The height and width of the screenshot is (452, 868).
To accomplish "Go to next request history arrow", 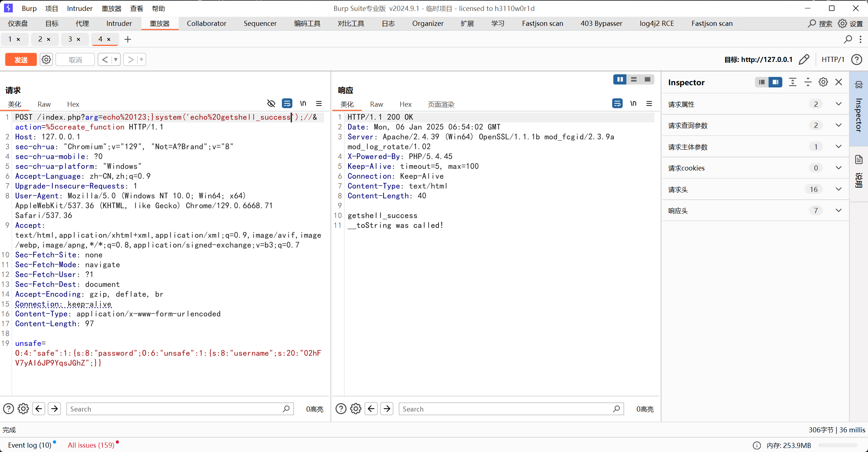I will tap(131, 59).
